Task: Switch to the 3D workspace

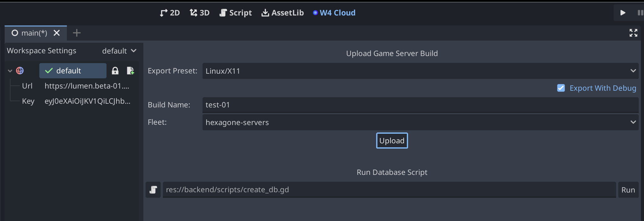Action: [199, 13]
